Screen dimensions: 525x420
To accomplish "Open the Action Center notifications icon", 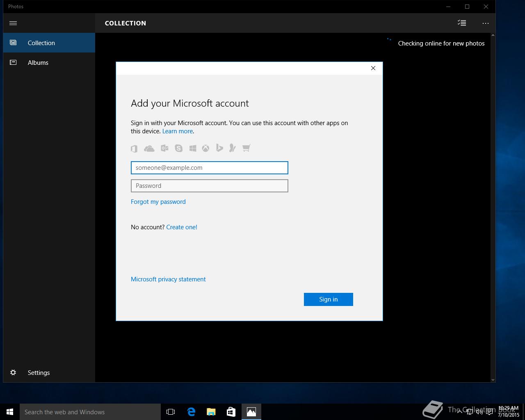I will point(489,412).
